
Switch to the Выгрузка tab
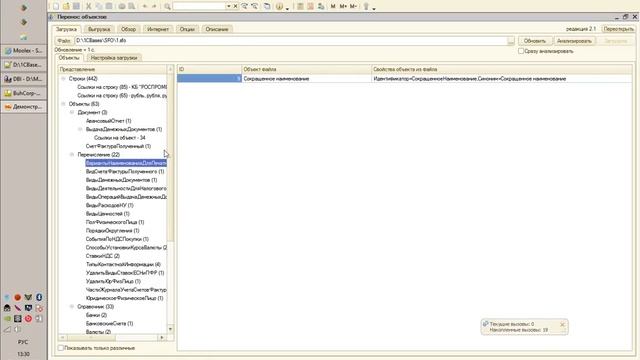pyautogui.click(x=99, y=29)
